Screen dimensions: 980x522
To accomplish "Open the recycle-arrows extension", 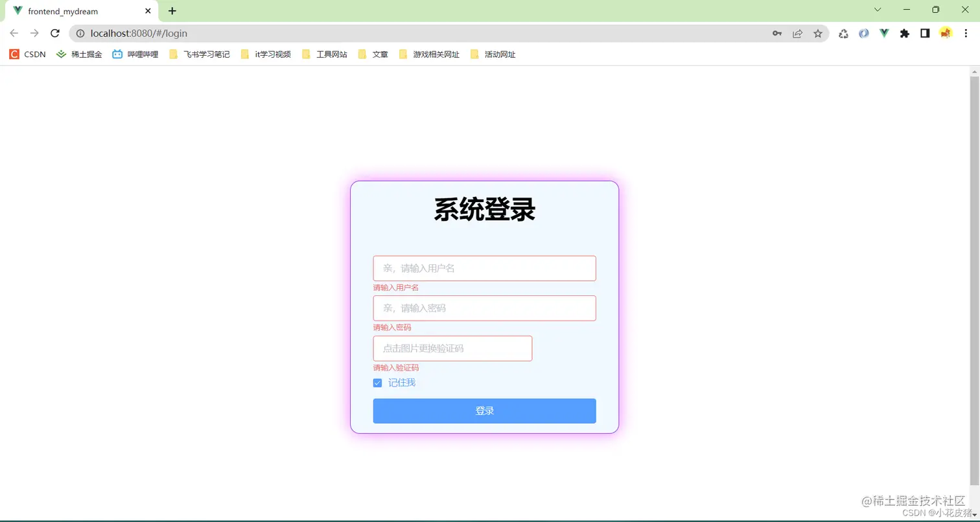I will point(843,34).
